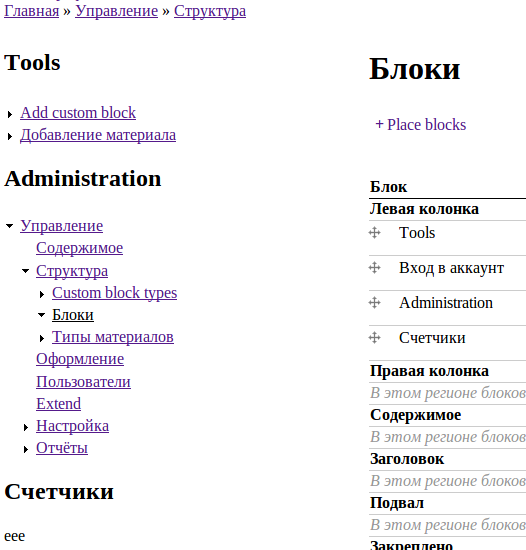
Task: Click the drag handle for Tools block
Action: pos(375,233)
